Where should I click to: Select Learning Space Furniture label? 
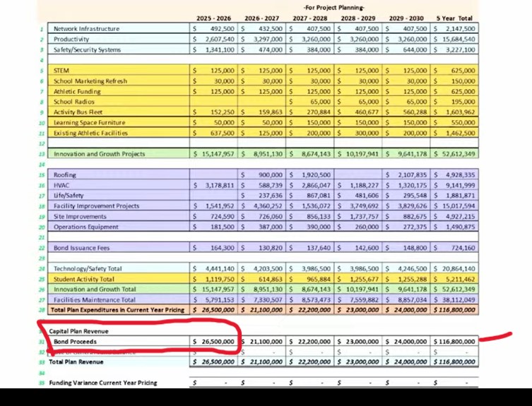tap(89, 123)
